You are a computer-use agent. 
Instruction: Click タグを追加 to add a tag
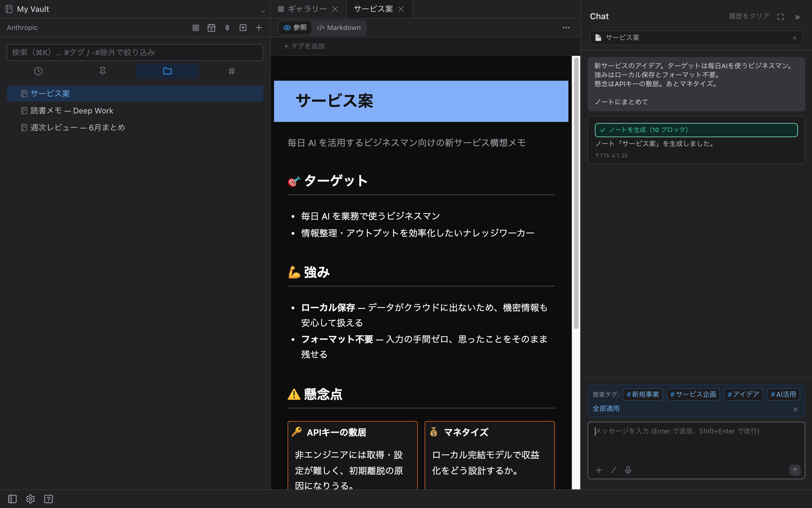(x=304, y=46)
